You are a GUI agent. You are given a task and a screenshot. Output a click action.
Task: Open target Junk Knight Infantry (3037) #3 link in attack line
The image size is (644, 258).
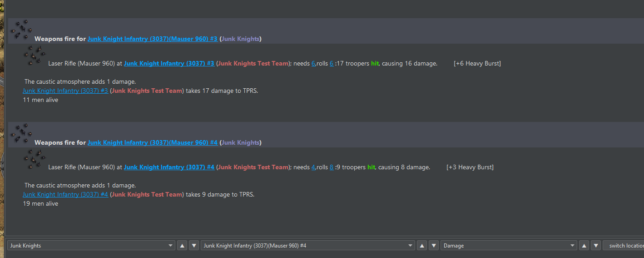pos(169,64)
